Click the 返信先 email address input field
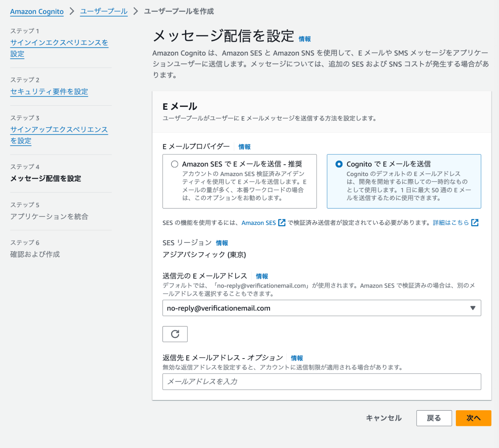Screen dimensions: 499x448 pyautogui.click(x=322, y=382)
